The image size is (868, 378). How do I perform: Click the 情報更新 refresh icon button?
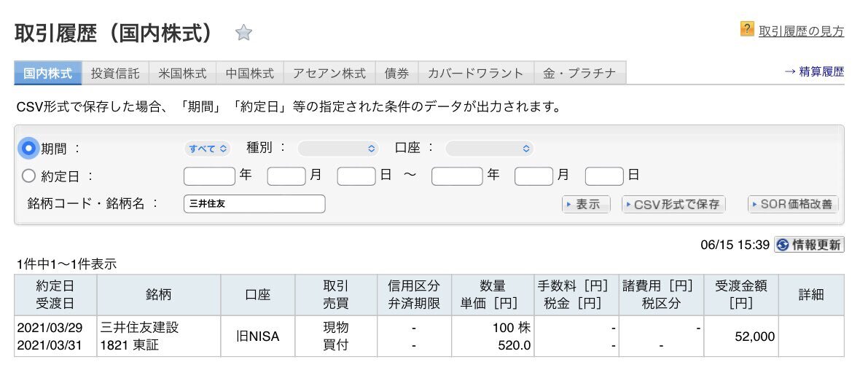(809, 245)
